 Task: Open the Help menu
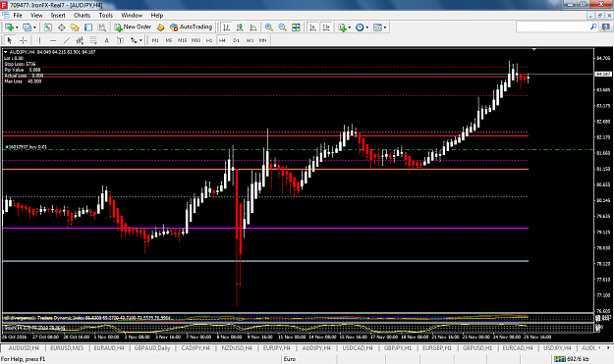[x=157, y=16]
